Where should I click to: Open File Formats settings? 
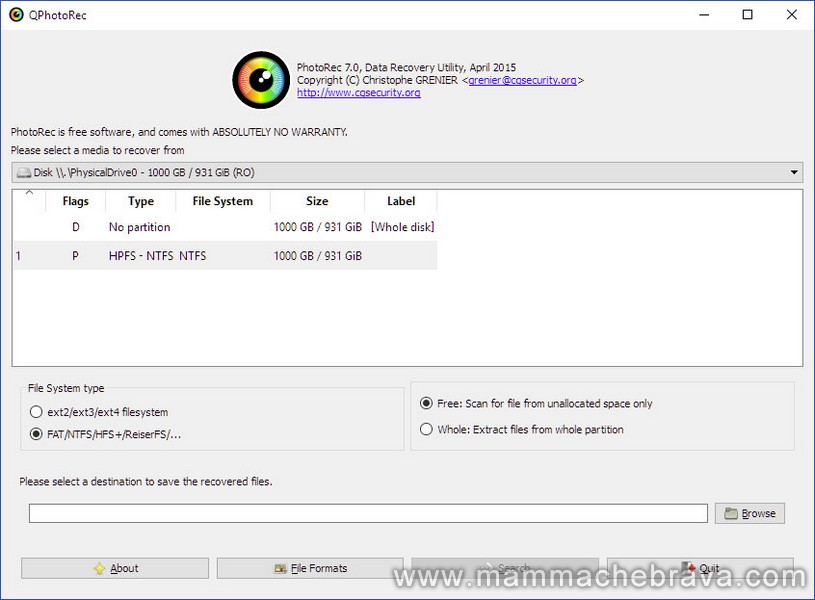click(x=310, y=568)
